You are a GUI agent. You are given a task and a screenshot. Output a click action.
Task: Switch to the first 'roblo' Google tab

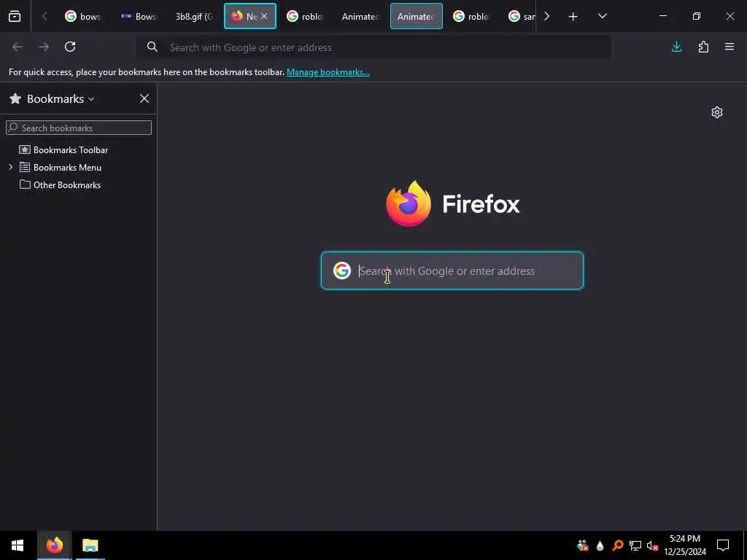click(x=305, y=16)
